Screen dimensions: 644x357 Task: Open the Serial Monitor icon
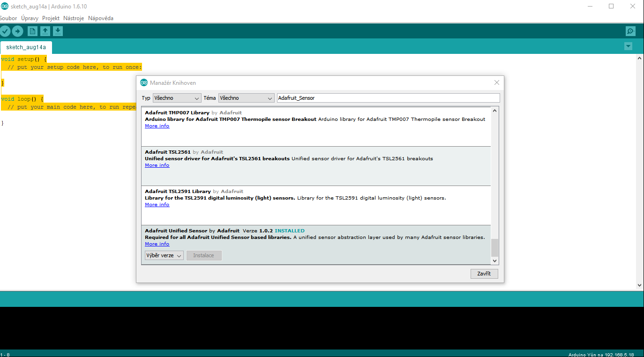[630, 31]
